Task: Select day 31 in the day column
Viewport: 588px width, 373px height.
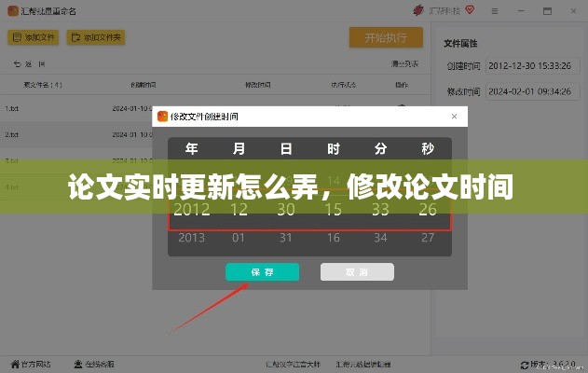Action: 286,238
